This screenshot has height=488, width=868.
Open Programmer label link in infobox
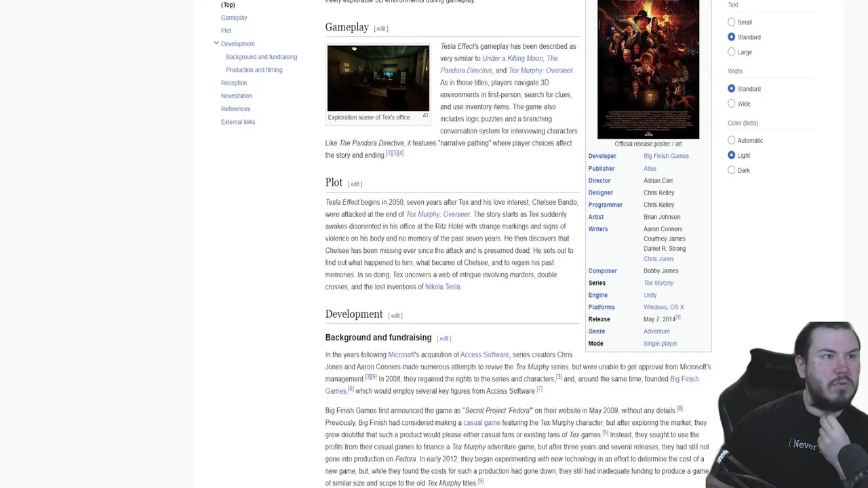(606, 205)
